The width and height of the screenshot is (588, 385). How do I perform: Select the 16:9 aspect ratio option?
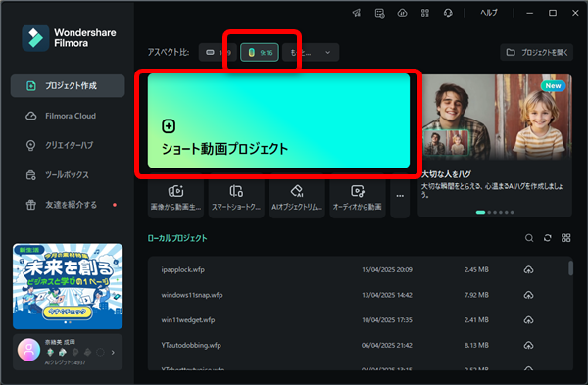218,53
